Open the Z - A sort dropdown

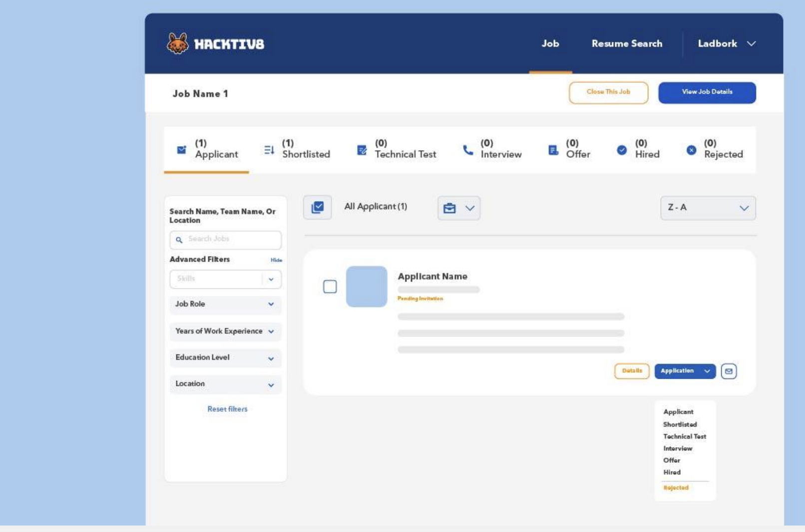coord(708,208)
